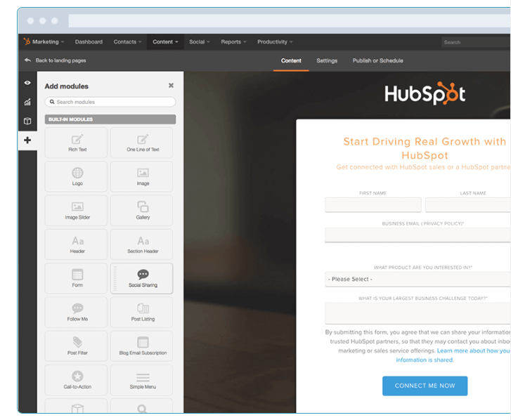Expand the Contacts dropdown menu
This screenshot has height=420, width=511.
pyautogui.click(x=127, y=41)
